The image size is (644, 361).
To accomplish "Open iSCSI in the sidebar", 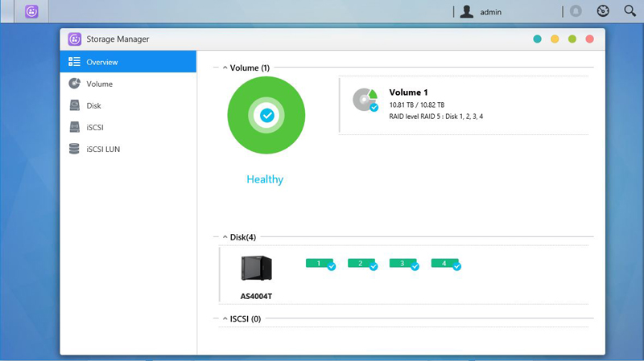I will [128, 127].
